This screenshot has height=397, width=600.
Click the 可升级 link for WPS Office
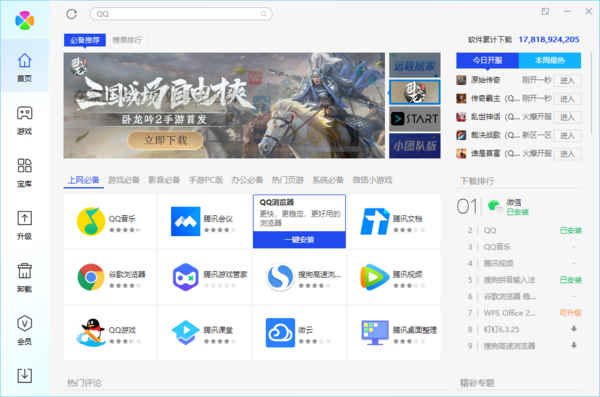(571, 313)
